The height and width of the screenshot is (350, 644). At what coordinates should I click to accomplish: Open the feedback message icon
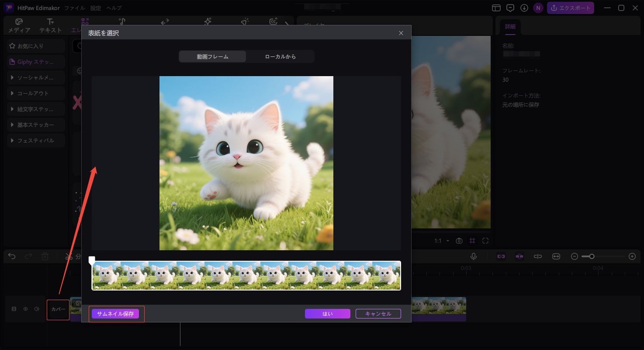pos(510,8)
